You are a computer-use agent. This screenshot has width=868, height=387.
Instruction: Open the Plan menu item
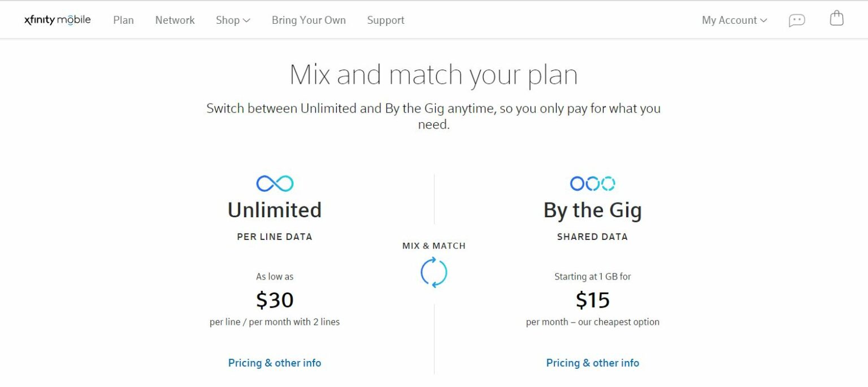pyautogui.click(x=123, y=20)
